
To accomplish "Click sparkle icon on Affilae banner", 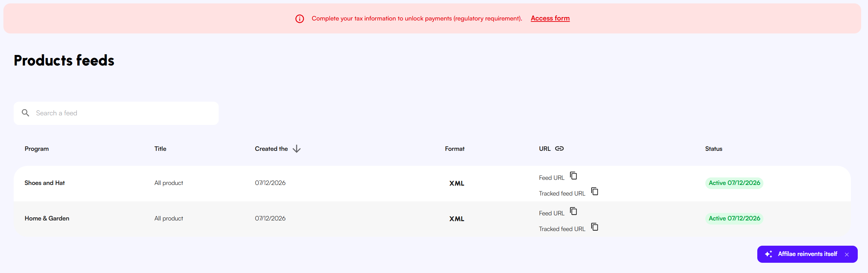I will click(x=769, y=254).
